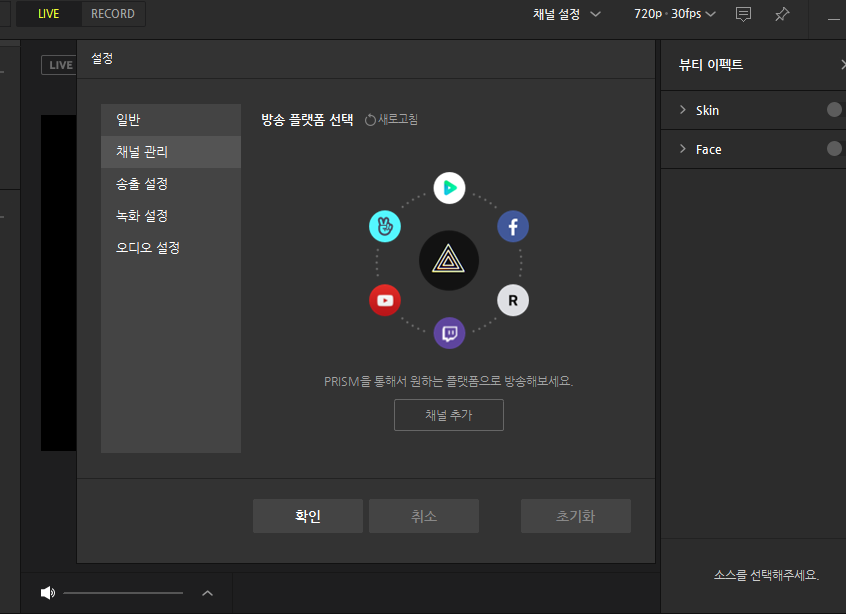Expand the Skin section chevron
Image resolution: width=846 pixels, height=614 pixels.
[x=683, y=110]
